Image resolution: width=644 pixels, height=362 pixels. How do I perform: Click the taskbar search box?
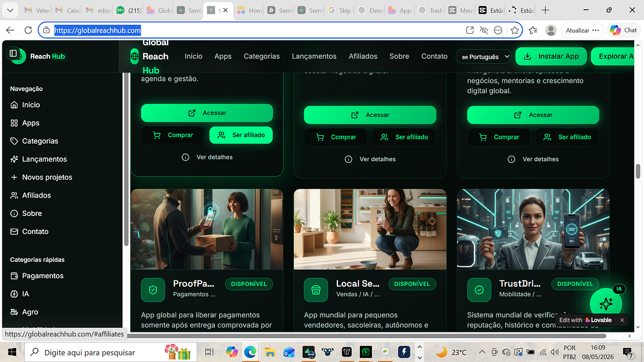[111, 352]
